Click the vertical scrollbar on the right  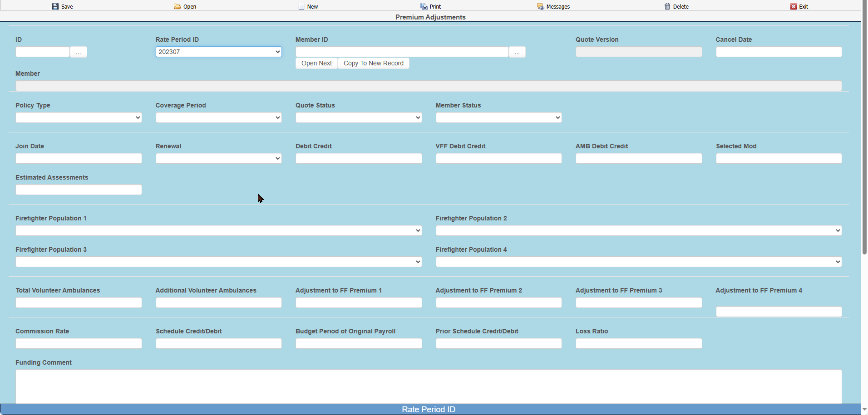tap(864, 136)
